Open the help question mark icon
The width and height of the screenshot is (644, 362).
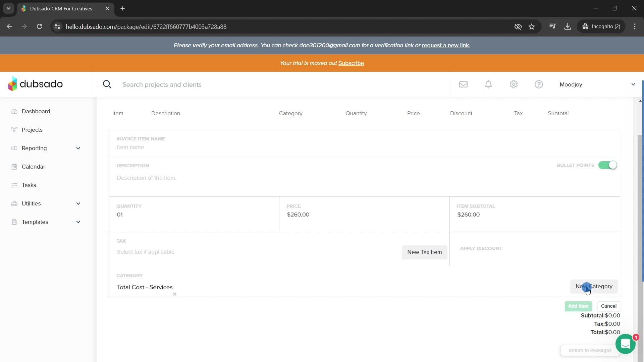coord(539,84)
